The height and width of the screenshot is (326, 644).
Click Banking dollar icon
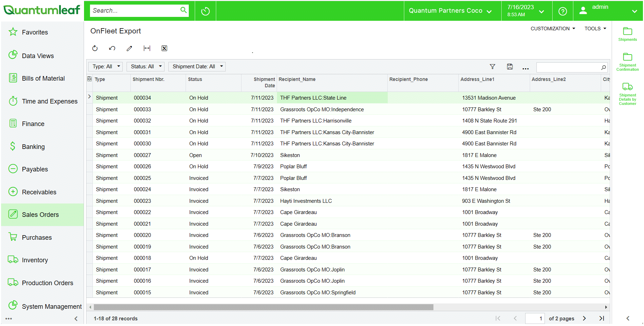click(x=13, y=146)
